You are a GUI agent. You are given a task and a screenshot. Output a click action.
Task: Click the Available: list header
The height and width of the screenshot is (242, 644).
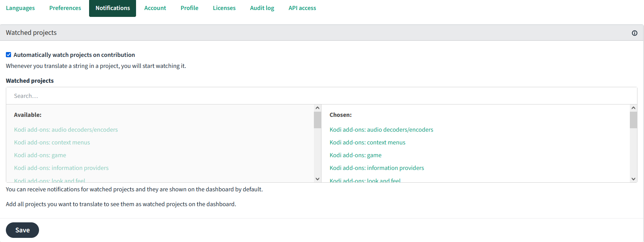click(x=28, y=115)
